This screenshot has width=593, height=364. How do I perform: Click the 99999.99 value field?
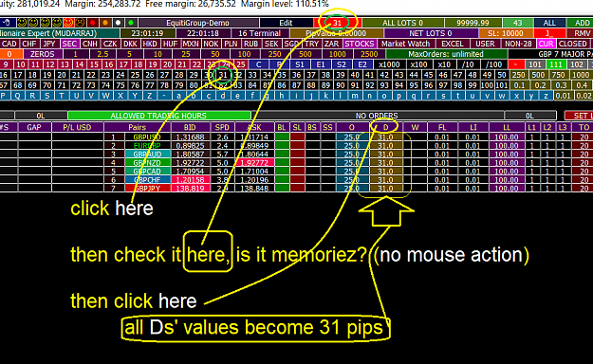pos(473,23)
